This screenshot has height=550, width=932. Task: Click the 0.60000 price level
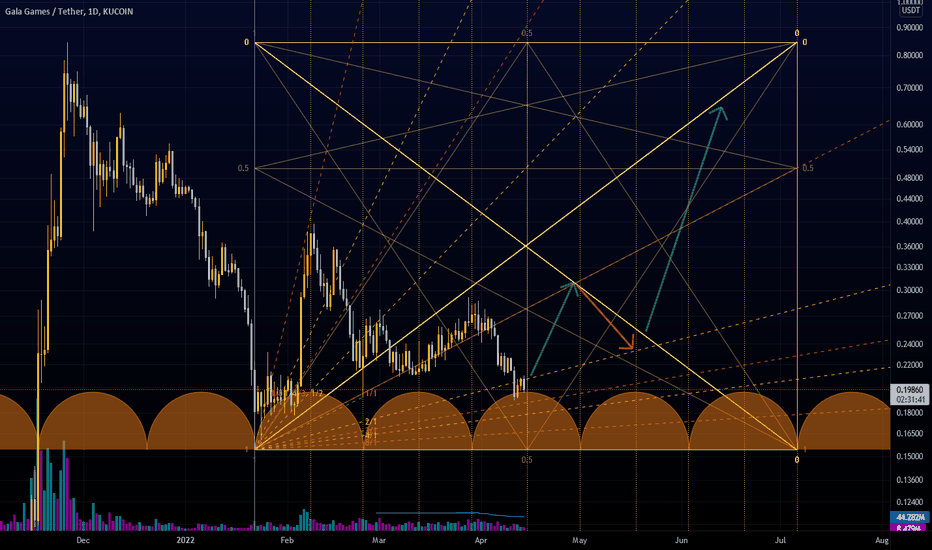pyautogui.click(x=909, y=125)
